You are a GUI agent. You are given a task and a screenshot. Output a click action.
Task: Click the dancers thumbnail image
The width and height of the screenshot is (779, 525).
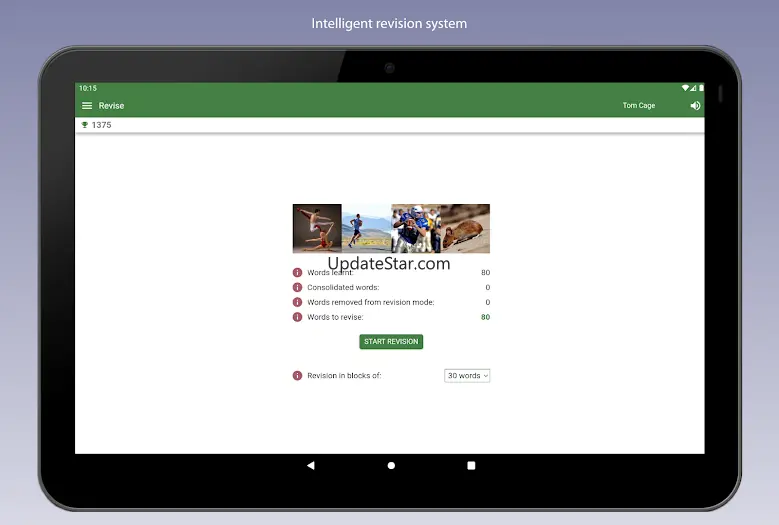317,228
